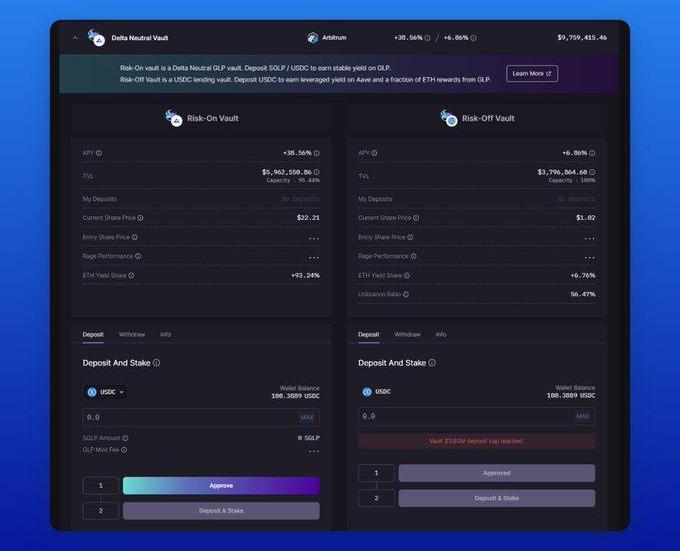Click the Delta Neutral Vault logo icon
This screenshot has height=551, width=680.
point(97,38)
